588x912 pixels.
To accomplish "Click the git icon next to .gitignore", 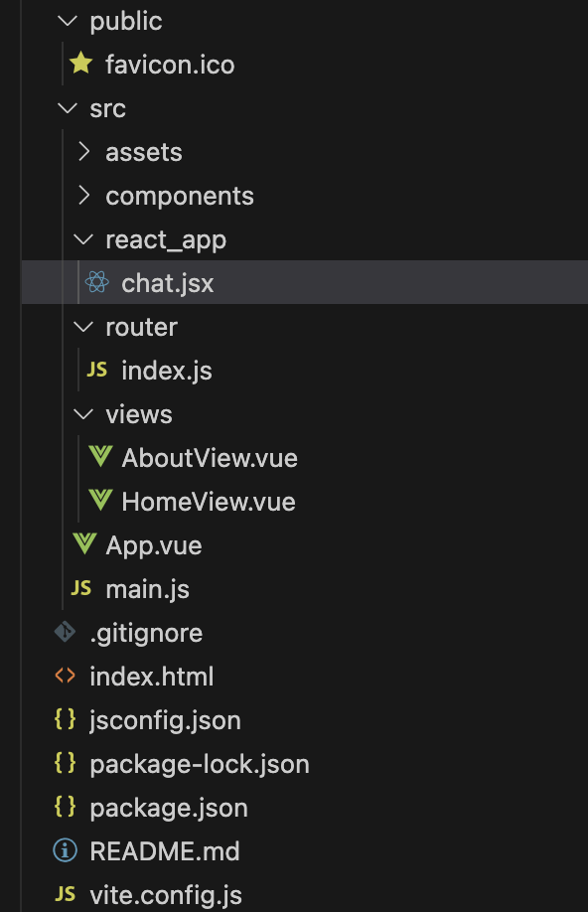I will tap(66, 632).
